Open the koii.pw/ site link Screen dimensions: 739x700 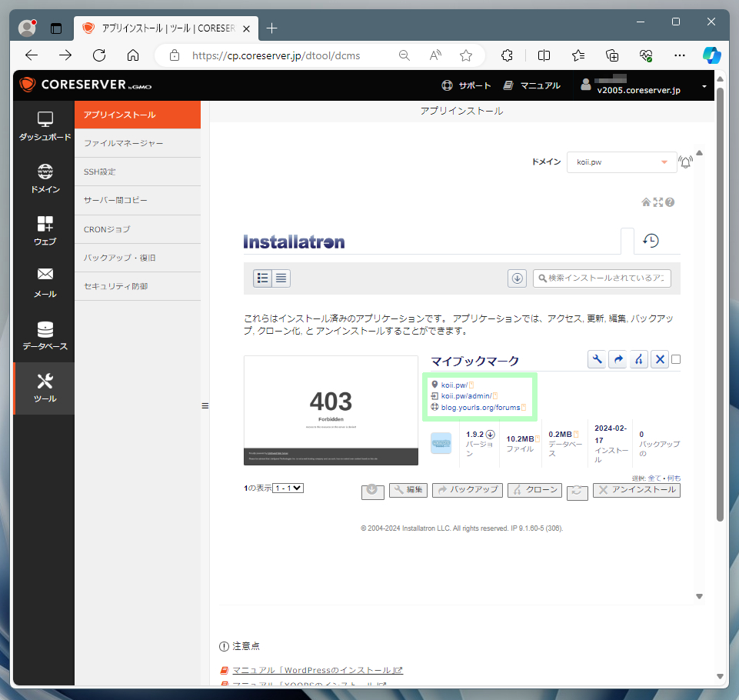pyautogui.click(x=454, y=385)
